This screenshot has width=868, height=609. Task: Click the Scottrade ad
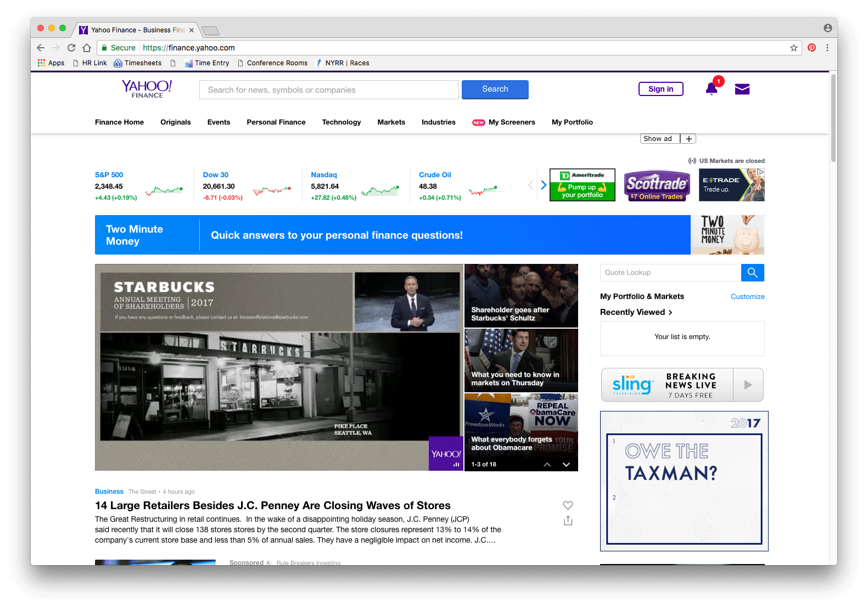point(657,185)
